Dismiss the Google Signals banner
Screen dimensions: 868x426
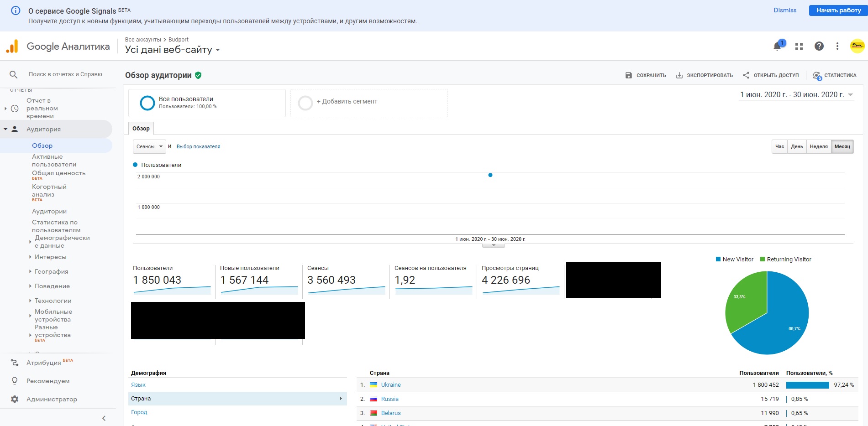click(x=785, y=10)
